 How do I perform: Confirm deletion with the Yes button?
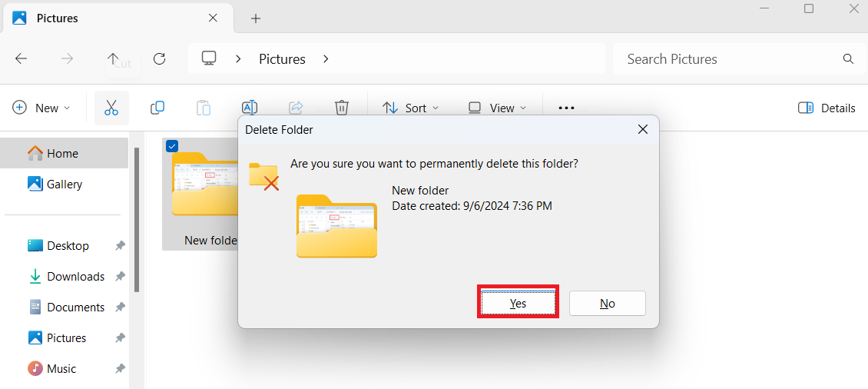(518, 303)
